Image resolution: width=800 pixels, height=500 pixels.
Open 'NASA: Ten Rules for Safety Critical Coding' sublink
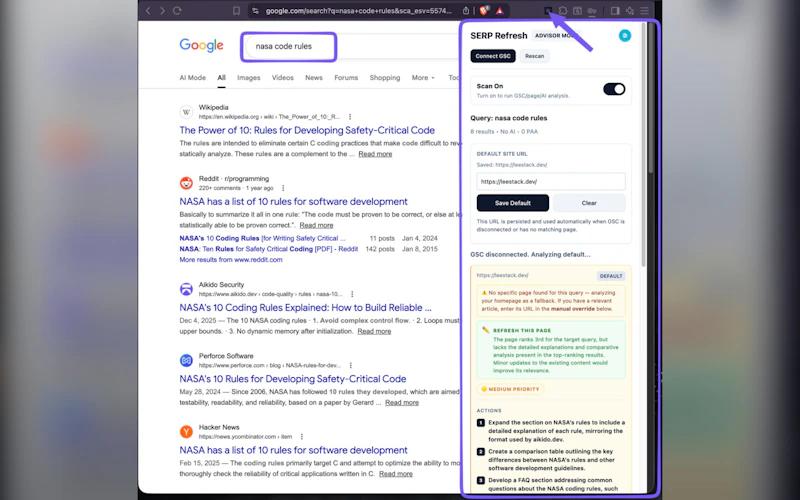tap(268, 249)
